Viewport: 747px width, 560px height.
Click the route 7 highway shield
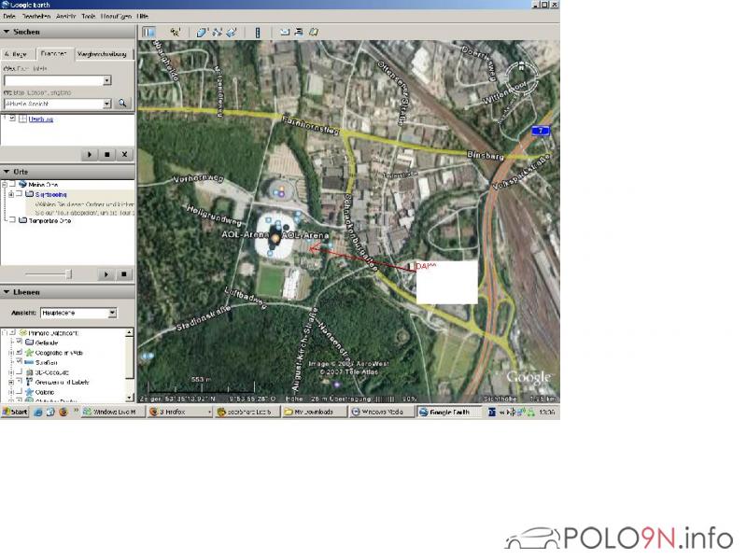[541, 131]
